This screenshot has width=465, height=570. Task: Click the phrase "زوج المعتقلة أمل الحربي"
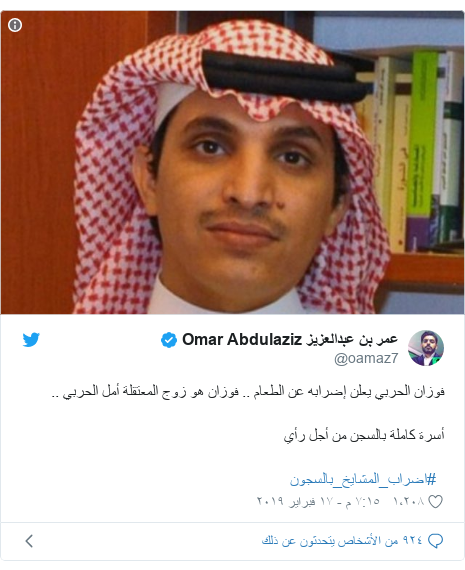pyautogui.click(x=125, y=392)
